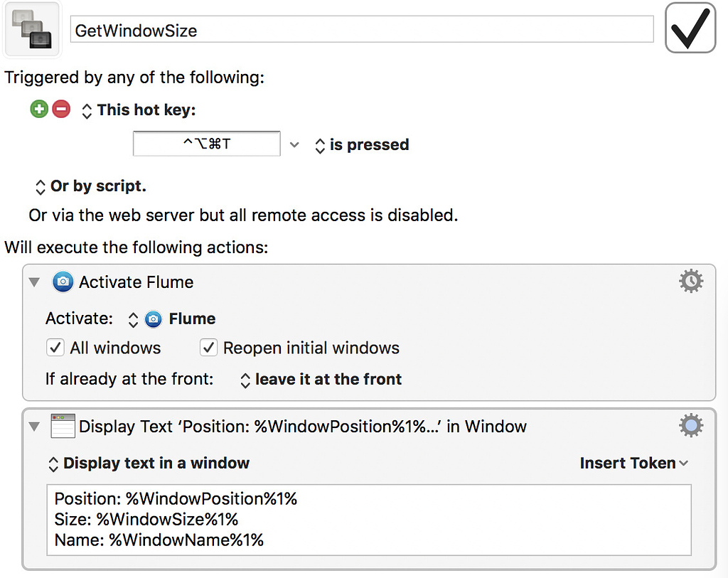728x578 pixels.
Task: Click the macro icon next to the name field
Action: click(x=32, y=30)
